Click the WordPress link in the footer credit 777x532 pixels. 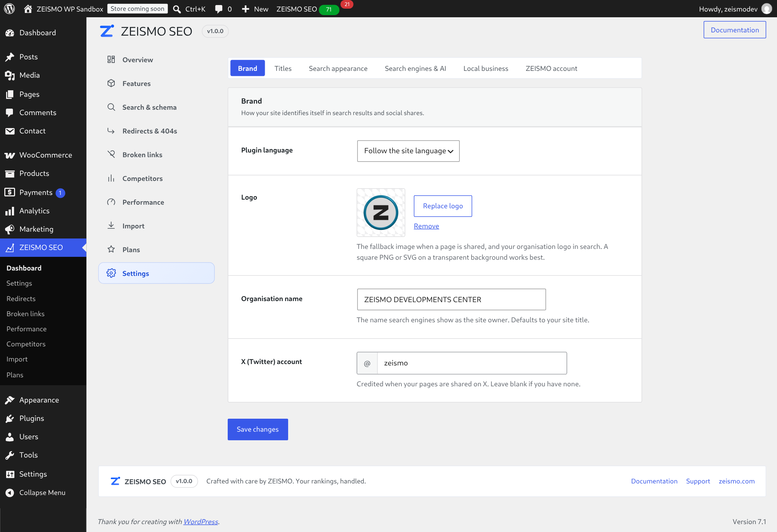201,522
